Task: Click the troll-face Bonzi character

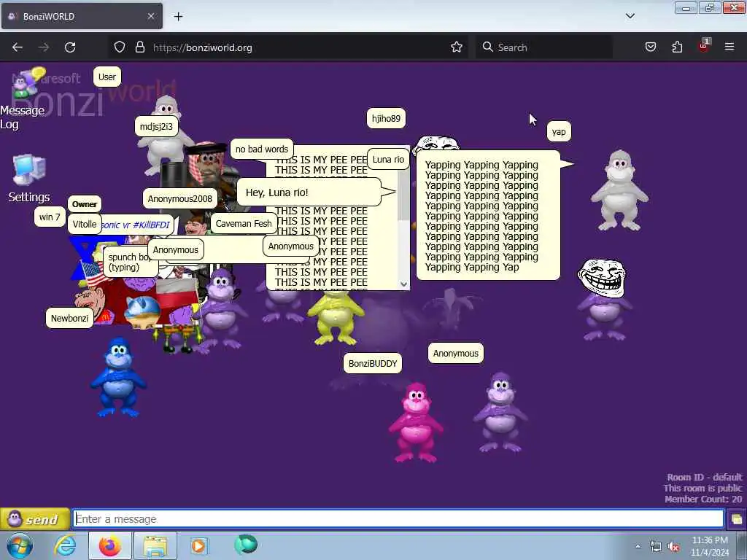Action: coord(603,300)
